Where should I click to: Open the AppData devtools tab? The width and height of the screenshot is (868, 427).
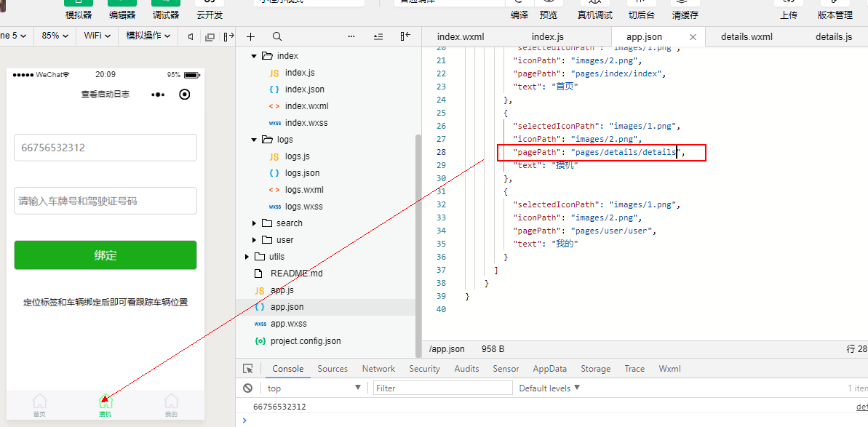[x=550, y=368]
